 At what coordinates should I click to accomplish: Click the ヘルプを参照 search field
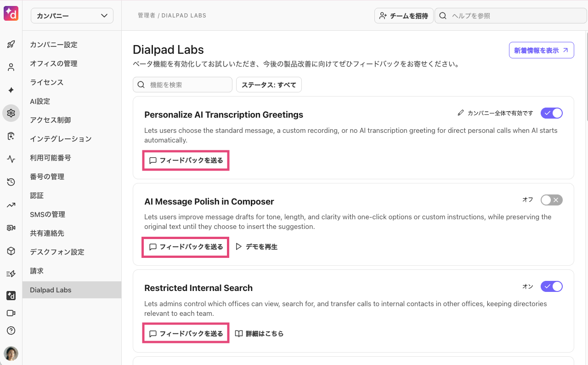(510, 16)
